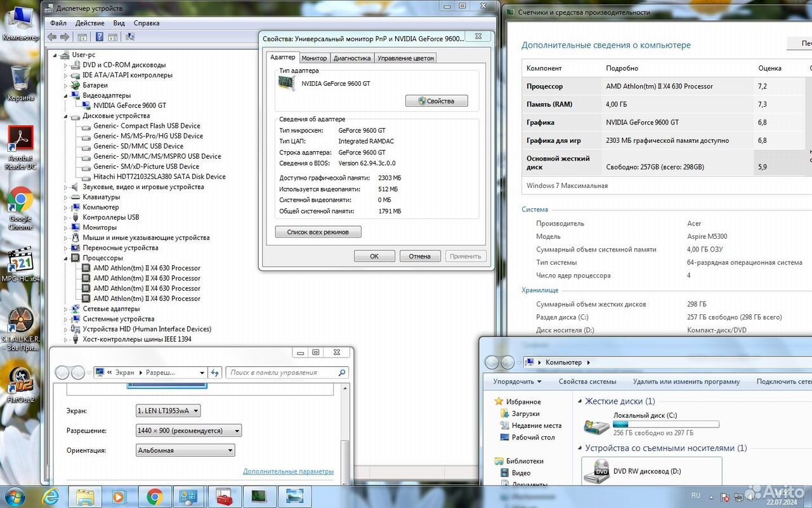Image resolution: width=812 pixels, height=508 pixels.
Task: Open Windows Explorer taskbar icon
Action: click(x=85, y=496)
